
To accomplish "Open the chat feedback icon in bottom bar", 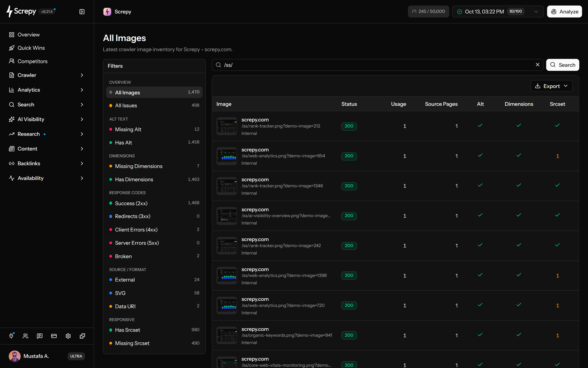I will [x=40, y=336].
